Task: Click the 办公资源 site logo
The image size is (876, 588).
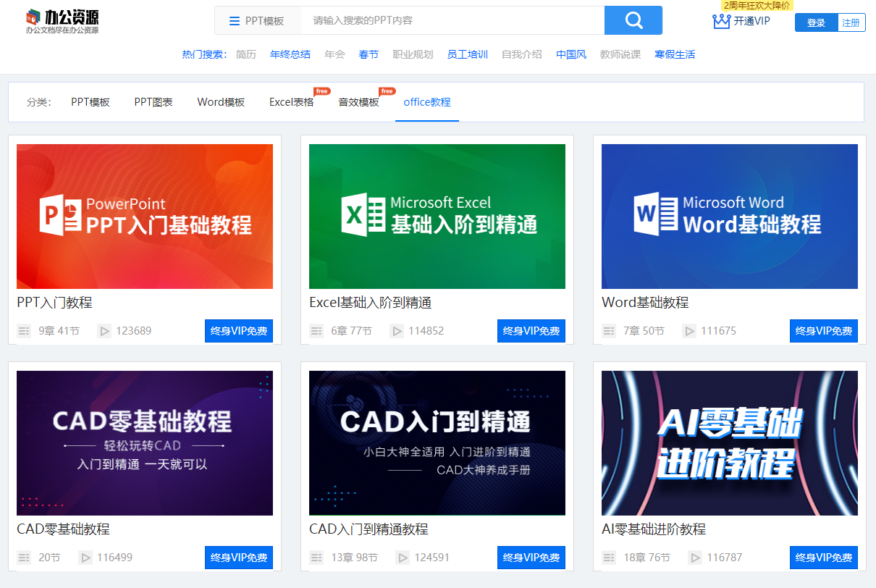Action: tap(62, 21)
